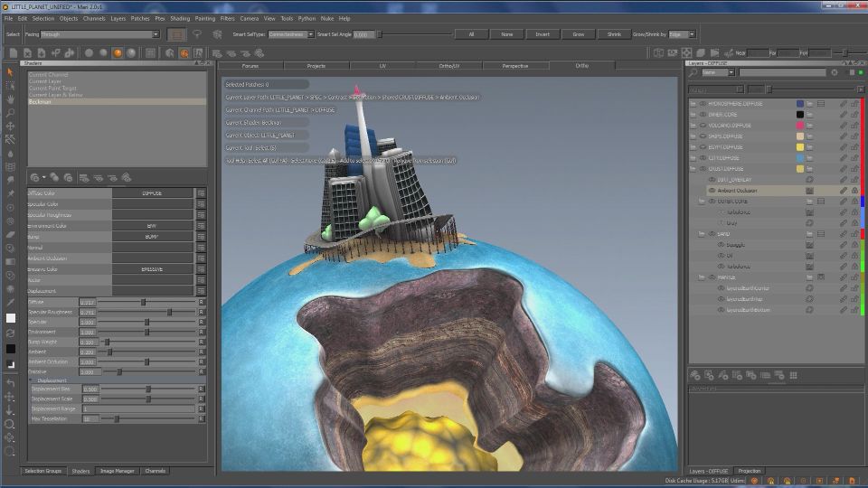Screen dimensions: 868x488
Task: Switch to the Channels tab at bottom left
Action: 155,471
